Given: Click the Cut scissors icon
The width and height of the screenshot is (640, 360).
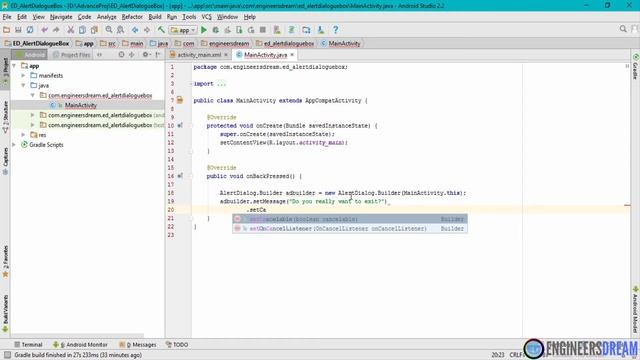Looking at the screenshot, I should click(70, 30).
